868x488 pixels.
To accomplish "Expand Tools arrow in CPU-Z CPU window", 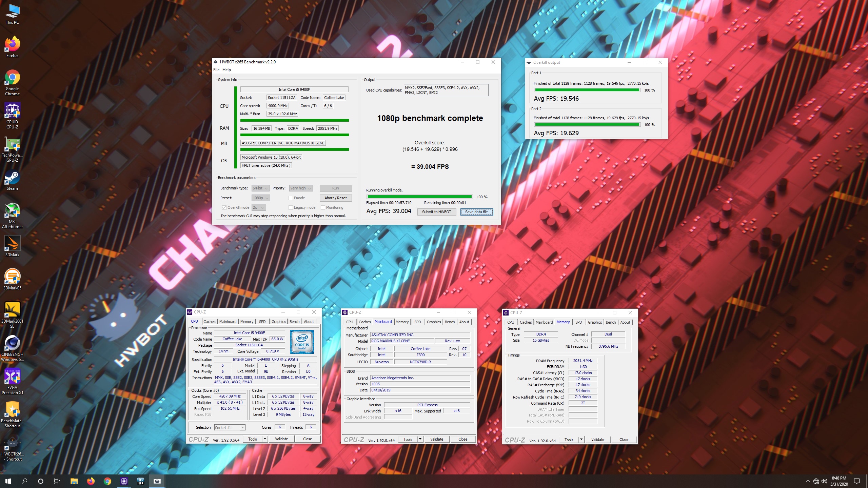I will tap(265, 439).
